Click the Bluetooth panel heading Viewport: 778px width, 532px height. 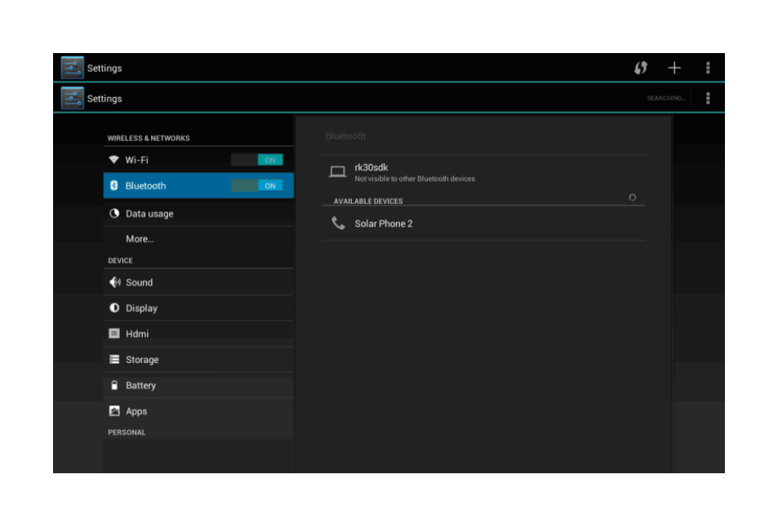(x=345, y=135)
